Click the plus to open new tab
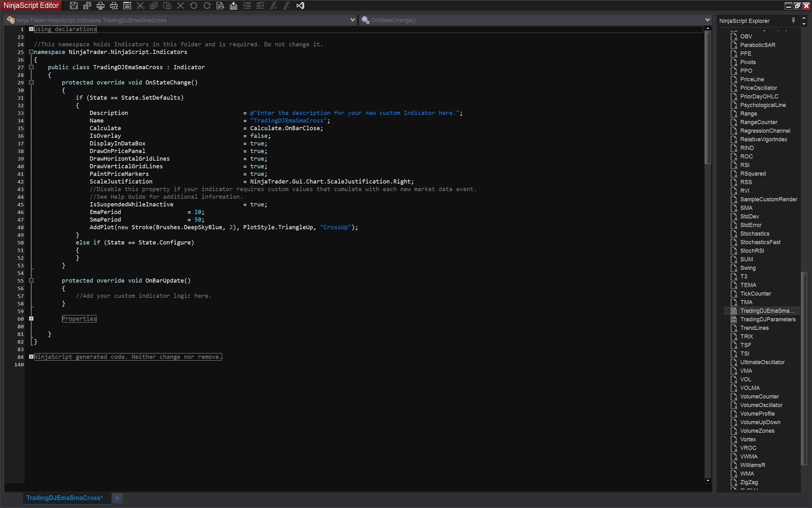 point(117,498)
